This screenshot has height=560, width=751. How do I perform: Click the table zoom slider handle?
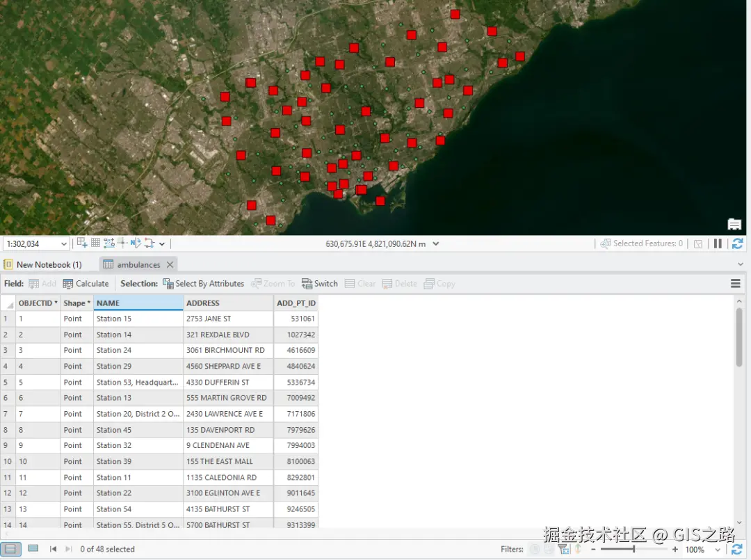tap(633, 550)
